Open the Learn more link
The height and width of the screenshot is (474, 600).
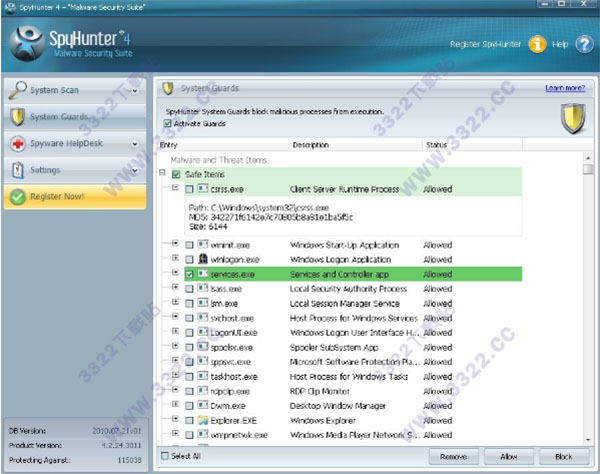[565, 88]
